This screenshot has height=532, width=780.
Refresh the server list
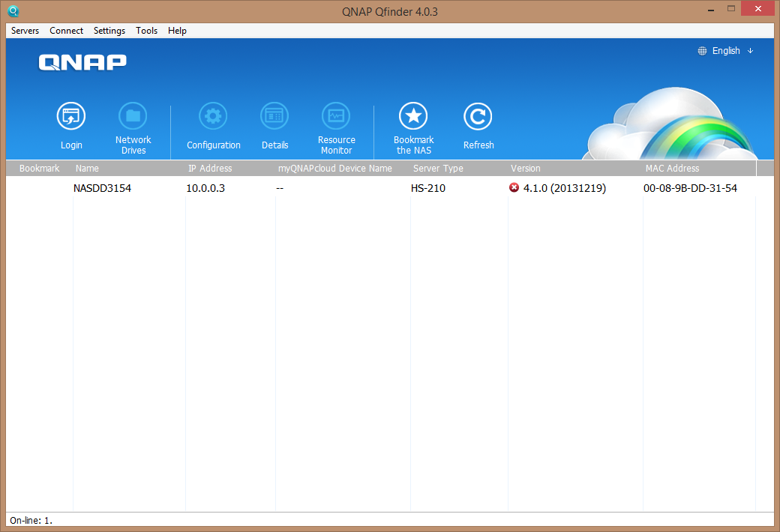coord(478,116)
